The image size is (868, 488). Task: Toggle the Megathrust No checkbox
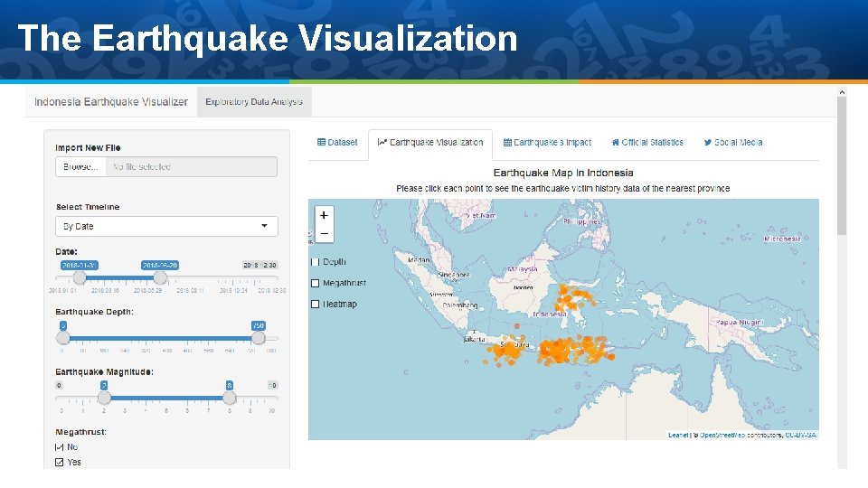click(x=60, y=447)
